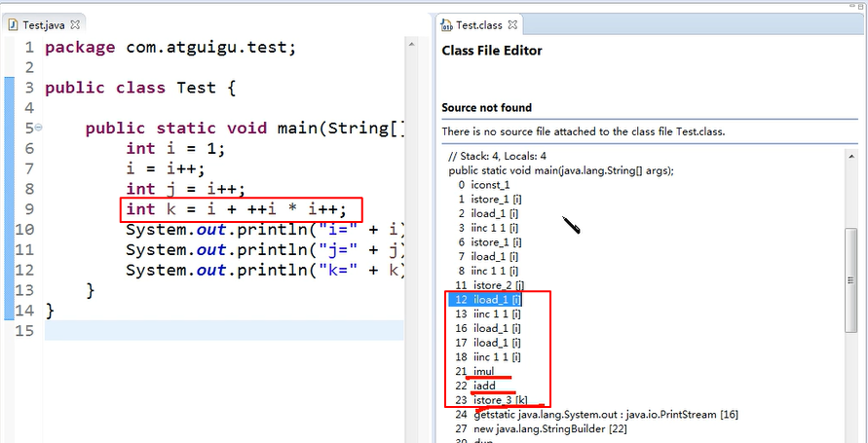868x443 pixels.
Task: Click the bytecode line '16 iload_1 [i]'
Action: (x=488, y=328)
